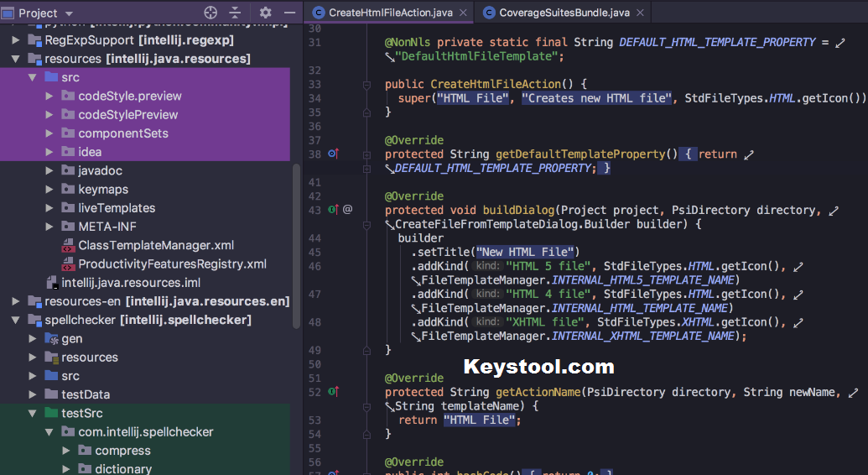868x475 pixels.
Task: Expand the codeStylePreview folder
Action: (x=49, y=115)
